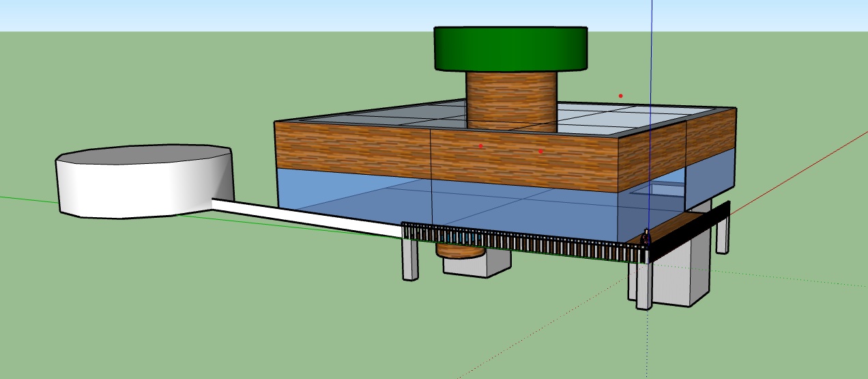
Task: Select the left red dot on wooden wall
Action: click(480, 146)
